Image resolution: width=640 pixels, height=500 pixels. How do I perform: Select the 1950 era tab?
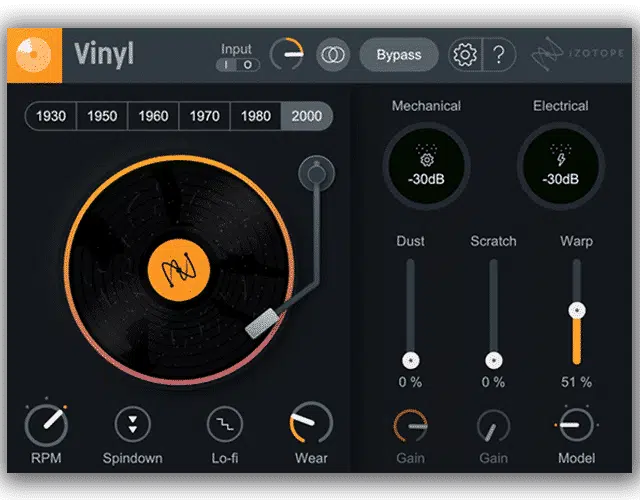click(x=102, y=116)
